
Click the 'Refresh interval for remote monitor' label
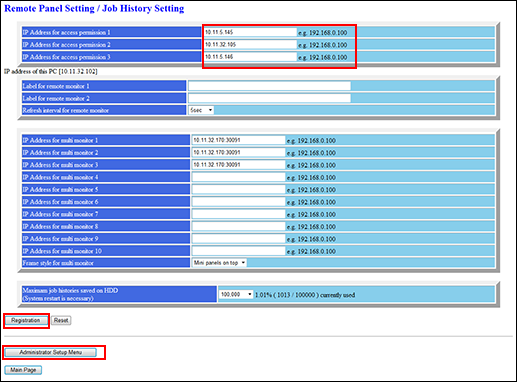(66, 110)
